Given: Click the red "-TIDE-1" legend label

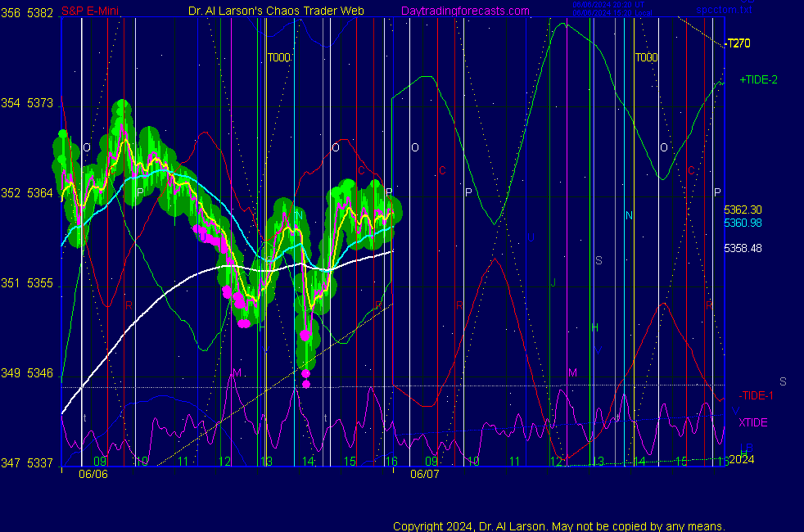Looking at the screenshot, I should tap(756, 395).
